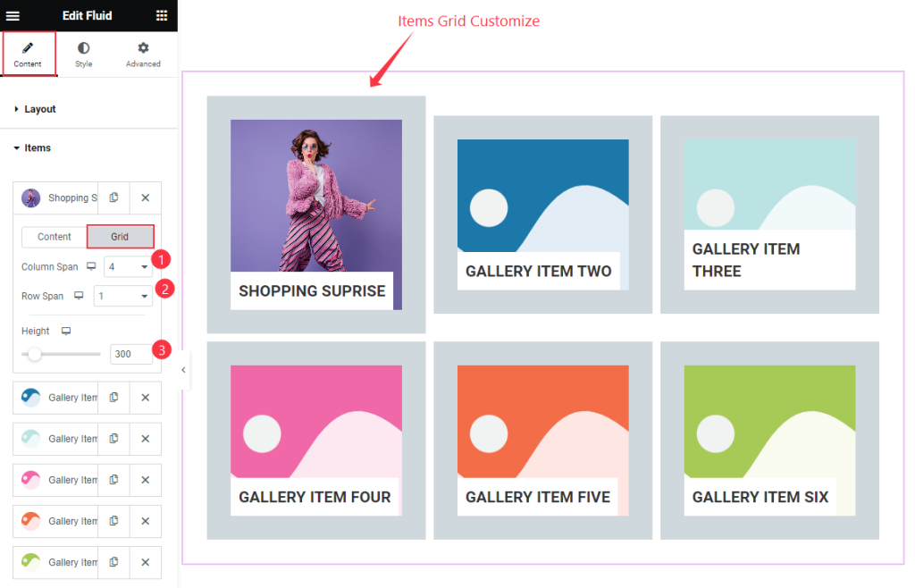This screenshot has width=915, height=588.
Task: Duplicate the Shopping Suprise item
Action: (x=113, y=197)
